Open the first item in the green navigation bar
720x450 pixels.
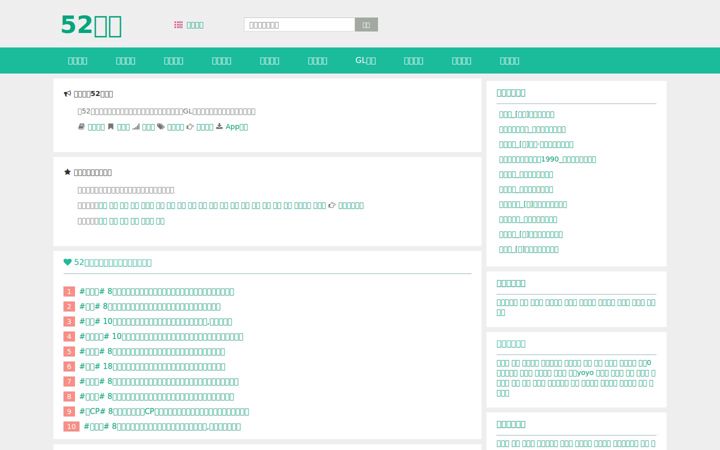click(x=78, y=61)
